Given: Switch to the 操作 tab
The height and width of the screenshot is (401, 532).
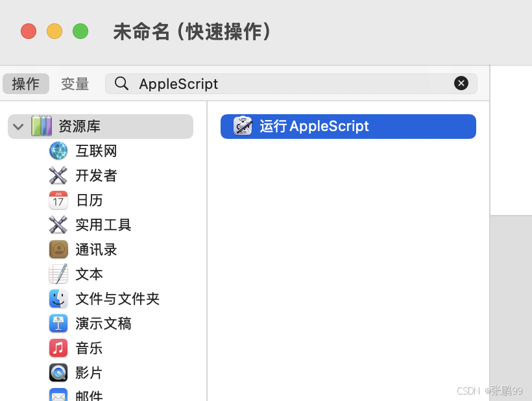Looking at the screenshot, I should click(x=26, y=84).
